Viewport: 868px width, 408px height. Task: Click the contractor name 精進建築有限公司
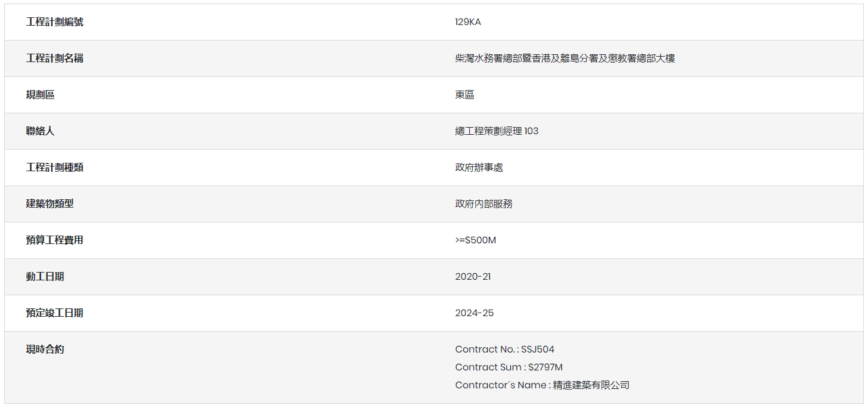click(591, 385)
